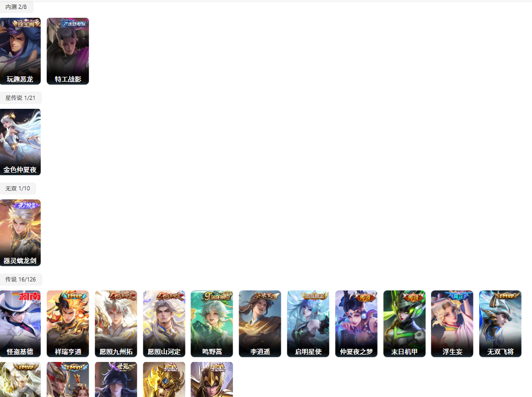Open the 世冠 badge skin card

point(116,379)
